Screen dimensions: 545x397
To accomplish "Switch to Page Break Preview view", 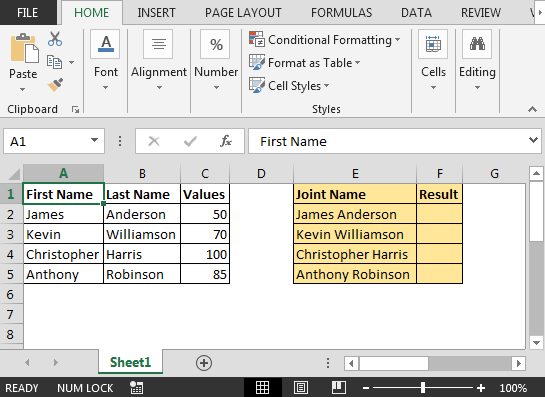I will 339,387.
